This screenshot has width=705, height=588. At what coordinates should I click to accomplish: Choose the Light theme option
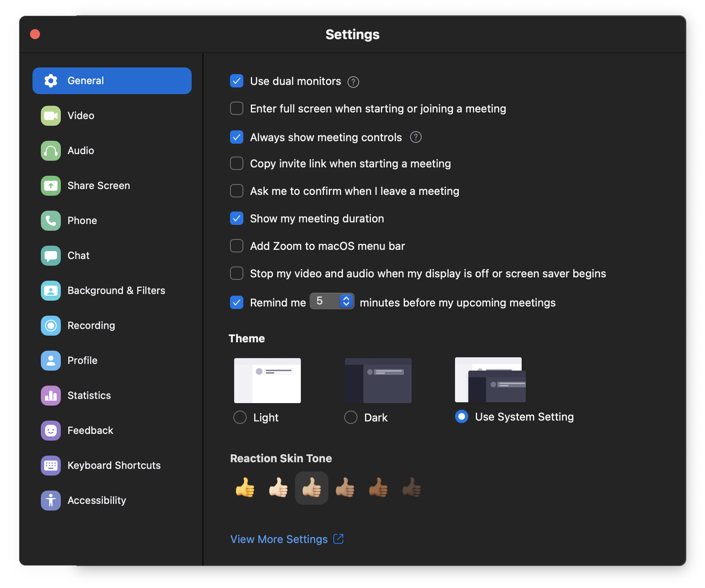pyautogui.click(x=240, y=417)
